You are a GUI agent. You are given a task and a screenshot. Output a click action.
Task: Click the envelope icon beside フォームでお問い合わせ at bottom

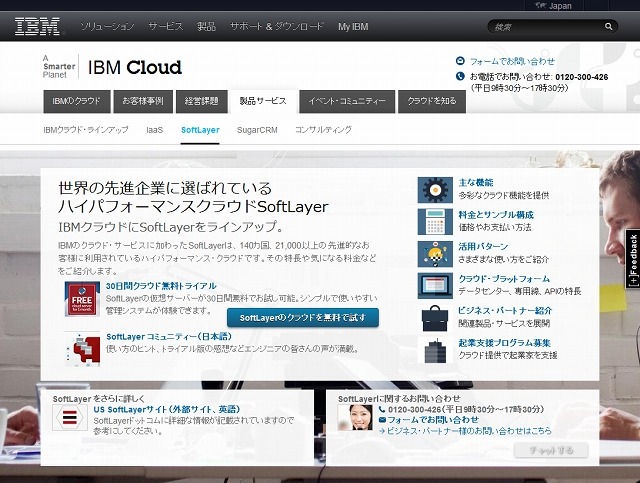(382, 420)
